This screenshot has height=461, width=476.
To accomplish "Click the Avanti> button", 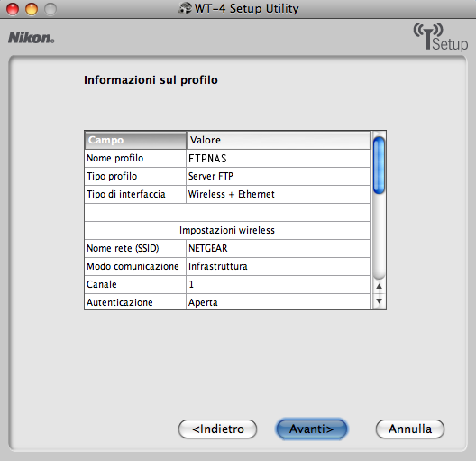I will pyautogui.click(x=311, y=429).
